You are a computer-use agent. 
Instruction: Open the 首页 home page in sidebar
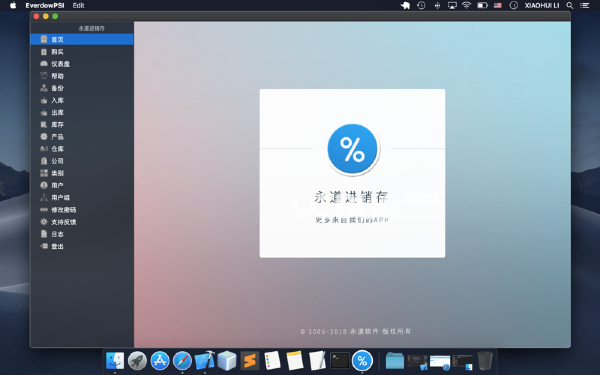click(82, 39)
